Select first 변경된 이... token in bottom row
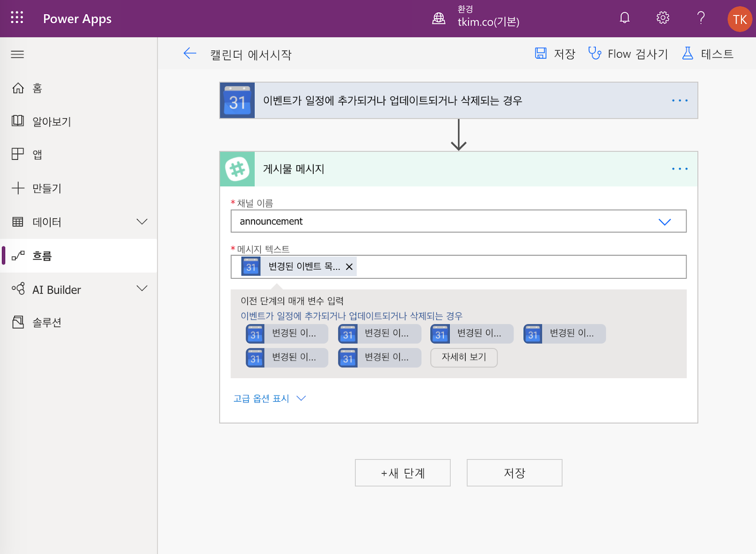Image resolution: width=756 pixels, height=554 pixels. [287, 358]
